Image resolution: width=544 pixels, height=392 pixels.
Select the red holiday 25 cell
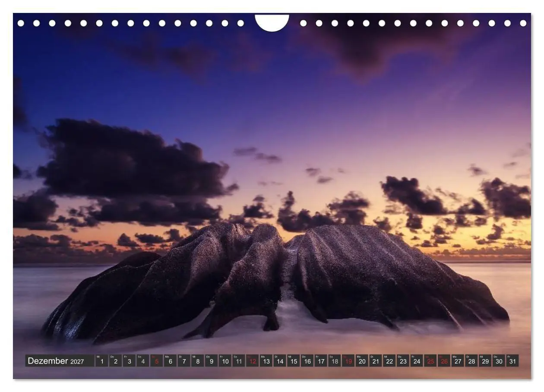coord(430,361)
